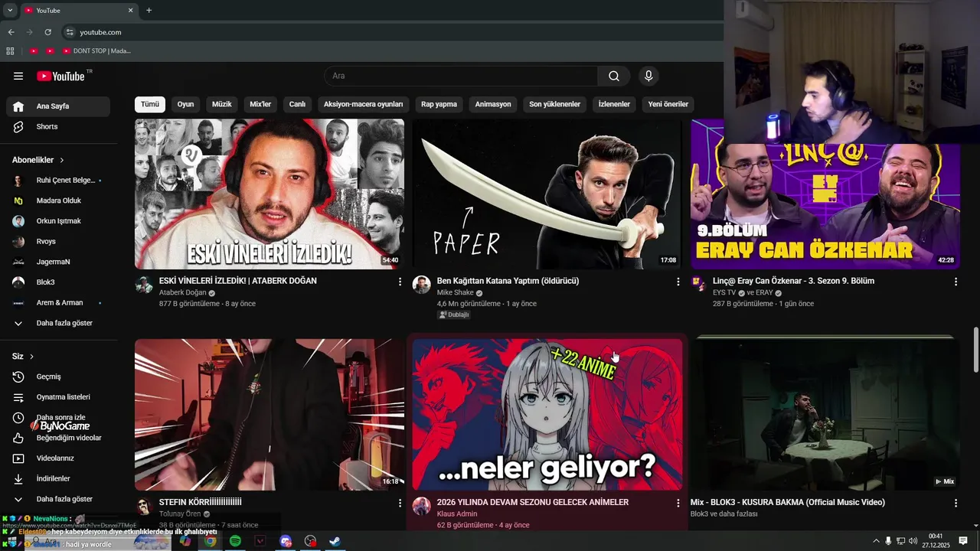
Task: Open the Windows notification center
Action: point(963,541)
